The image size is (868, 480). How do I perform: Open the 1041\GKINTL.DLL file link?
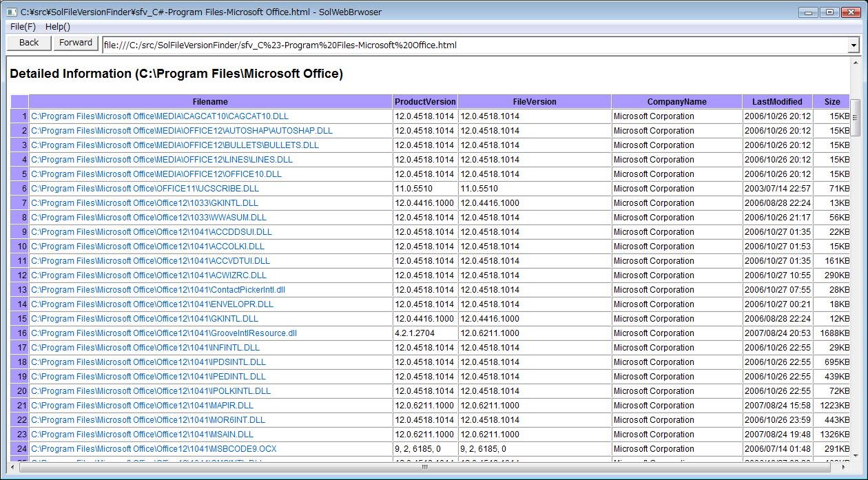pos(145,319)
